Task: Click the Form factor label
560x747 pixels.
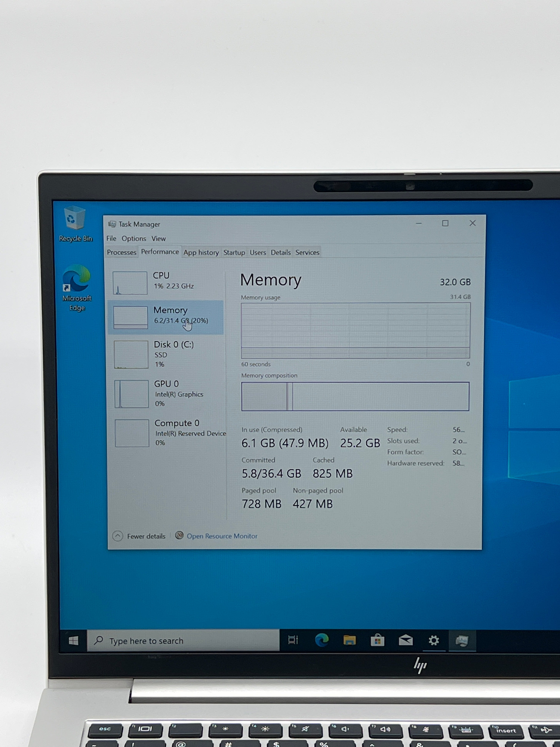Action: click(x=405, y=452)
